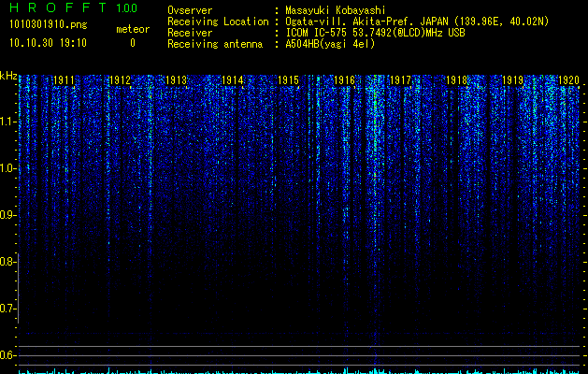The image size is (588, 374).
Task: Click the 1920 time marker
Action: point(568,79)
